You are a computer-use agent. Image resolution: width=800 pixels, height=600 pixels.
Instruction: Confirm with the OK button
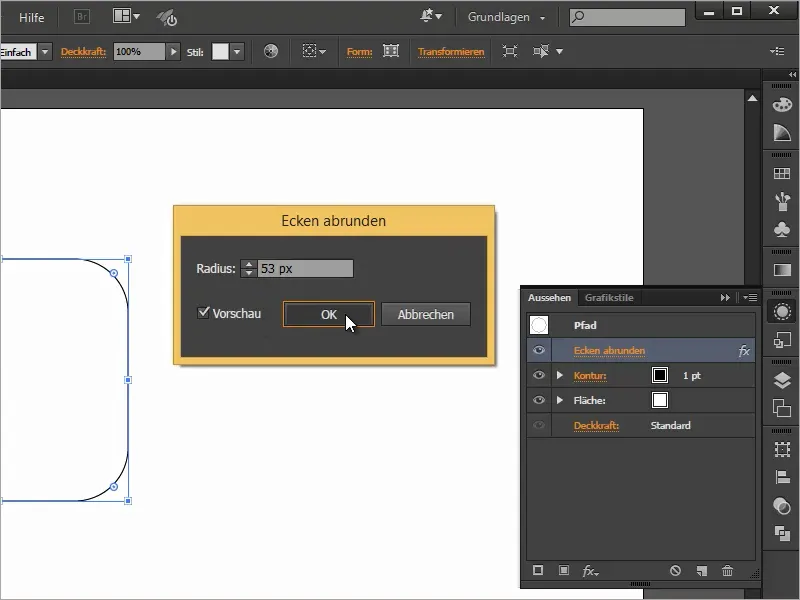coord(329,314)
